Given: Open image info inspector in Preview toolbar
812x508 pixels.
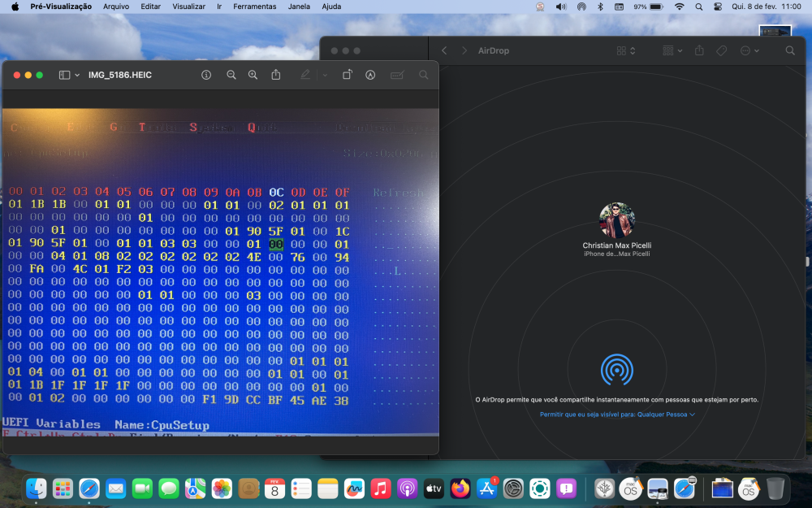Looking at the screenshot, I should (206, 75).
